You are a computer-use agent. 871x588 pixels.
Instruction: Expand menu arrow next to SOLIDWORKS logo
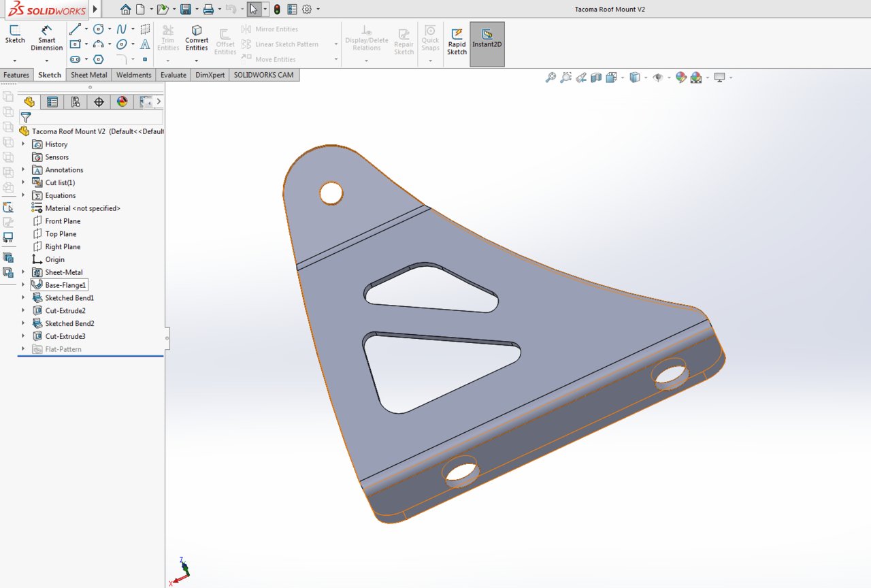95,10
